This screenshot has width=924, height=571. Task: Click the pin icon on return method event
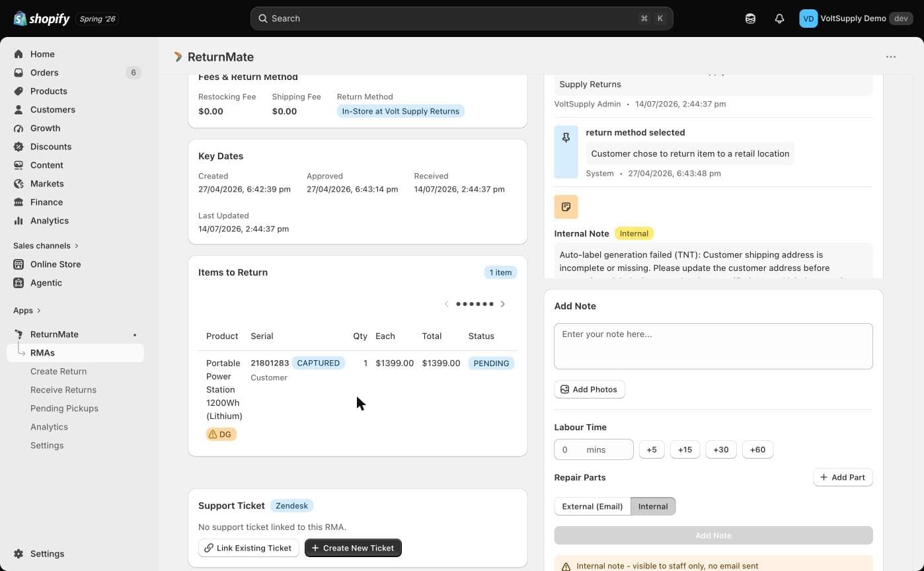566,138
